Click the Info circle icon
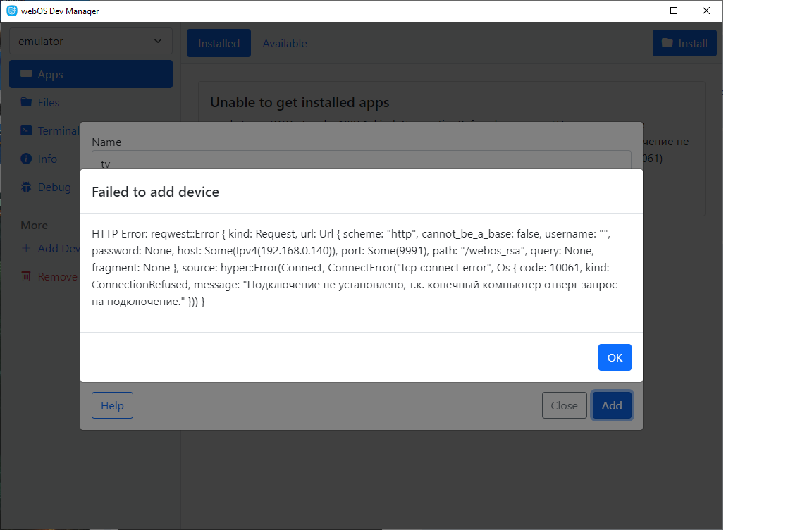The height and width of the screenshot is (530, 812). coord(26,159)
